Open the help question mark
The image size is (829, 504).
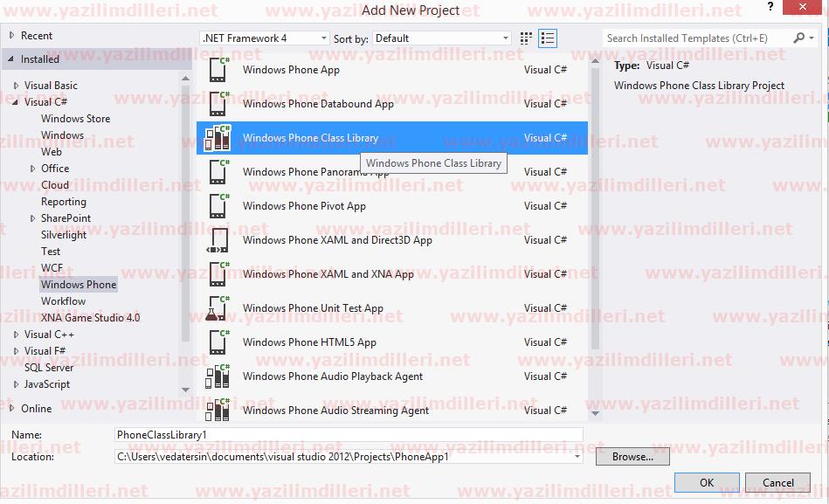(x=770, y=7)
